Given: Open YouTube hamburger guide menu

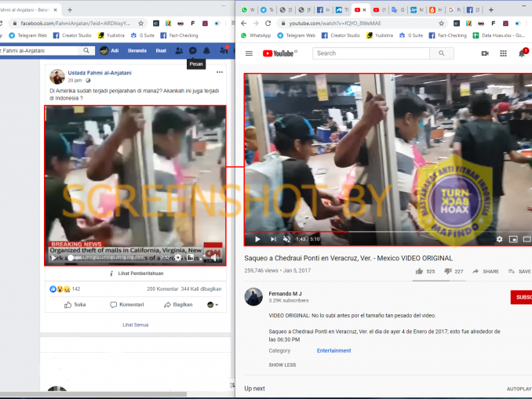Looking at the screenshot, I should pyautogui.click(x=249, y=53).
